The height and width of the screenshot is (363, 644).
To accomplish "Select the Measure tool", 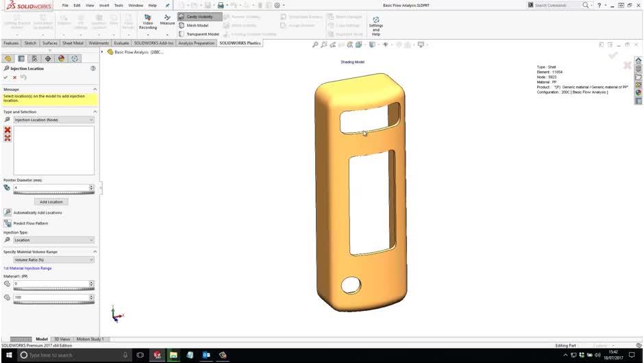I will click(x=167, y=20).
